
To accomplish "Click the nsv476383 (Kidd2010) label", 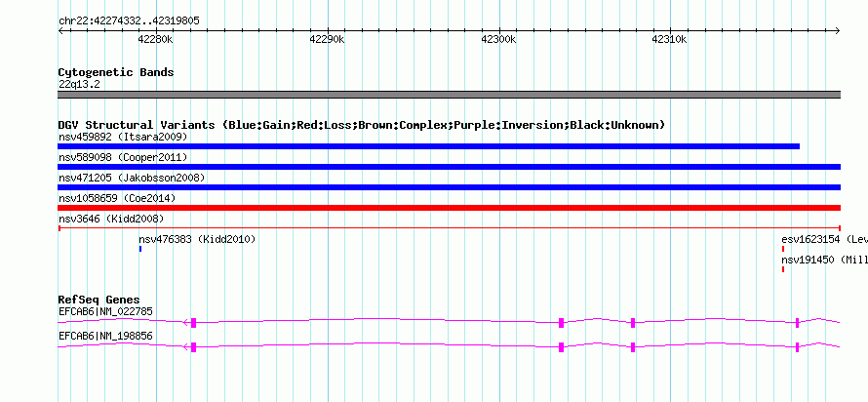I will tap(197, 240).
